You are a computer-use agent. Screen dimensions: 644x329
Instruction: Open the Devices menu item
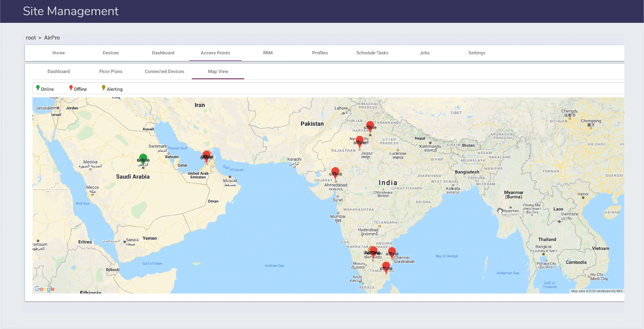(111, 53)
